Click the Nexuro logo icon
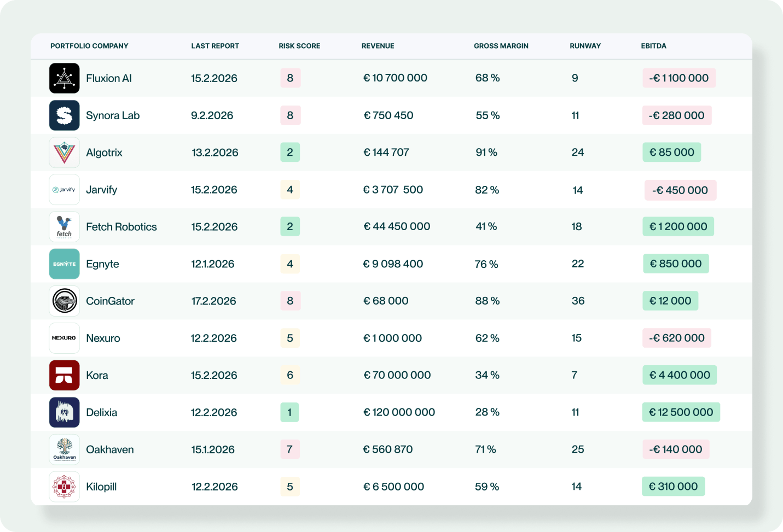 point(64,338)
